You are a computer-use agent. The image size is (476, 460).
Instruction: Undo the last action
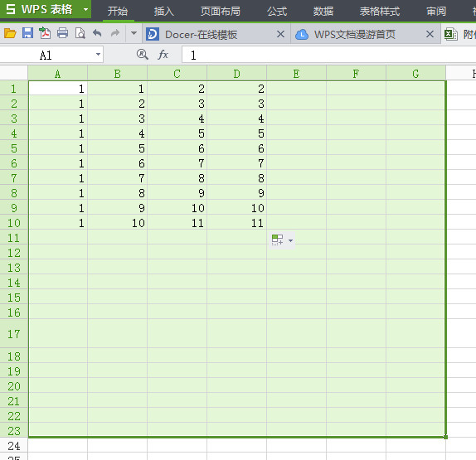tap(97, 33)
